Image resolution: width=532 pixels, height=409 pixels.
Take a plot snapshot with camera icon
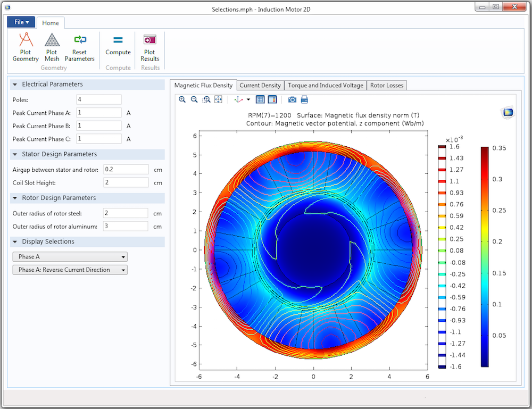pos(292,99)
